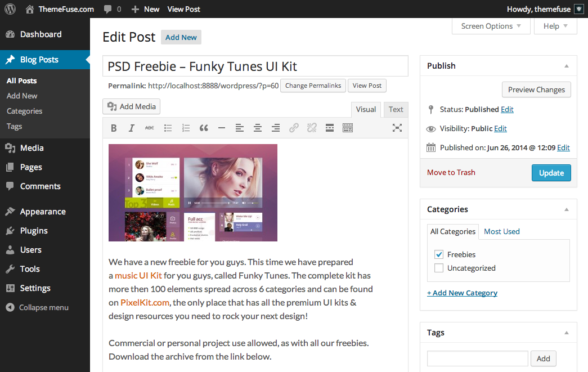The height and width of the screenshot is (372, 588).
Task: Open the comments bubble in admin bar
Action: click(x=108, y=10)
